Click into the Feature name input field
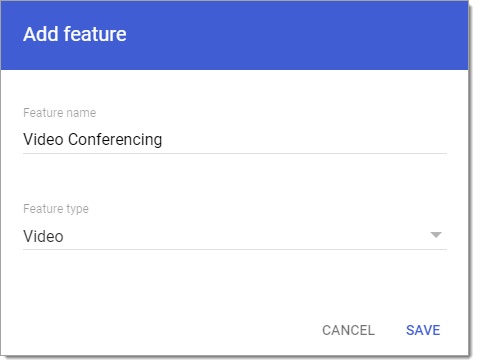This screenshot has width=477, height=364. [x=235, y=140]
